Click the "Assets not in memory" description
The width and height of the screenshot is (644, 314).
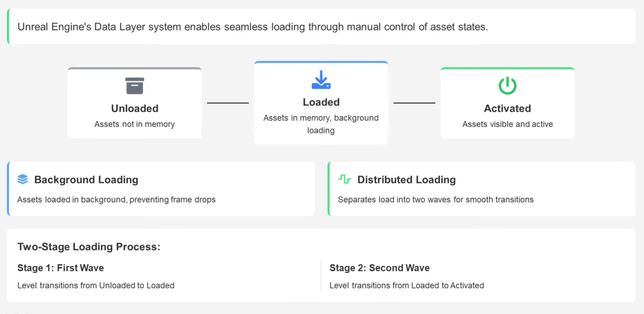(x=134, y=124)
